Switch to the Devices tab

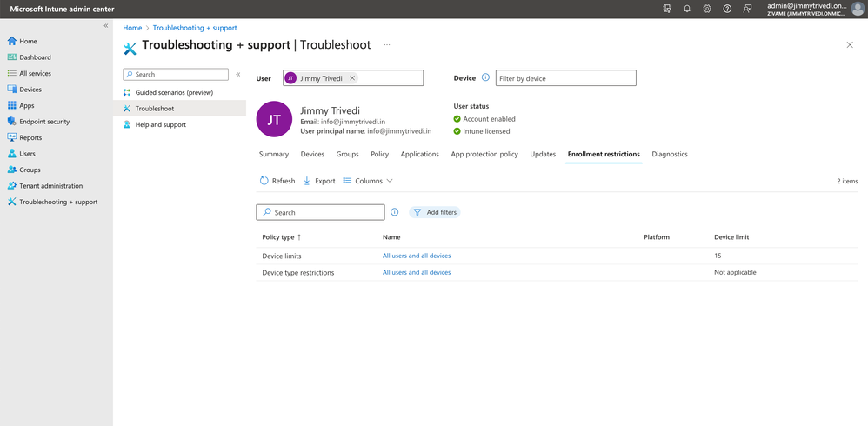click(x=312, y=155)
